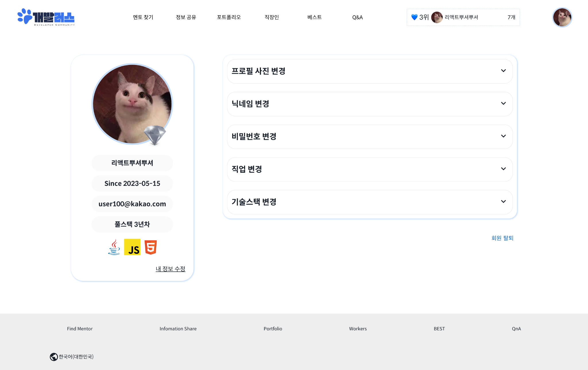Click the globe language icon in footer
The image size is (588, 370).
click(54, 357)
